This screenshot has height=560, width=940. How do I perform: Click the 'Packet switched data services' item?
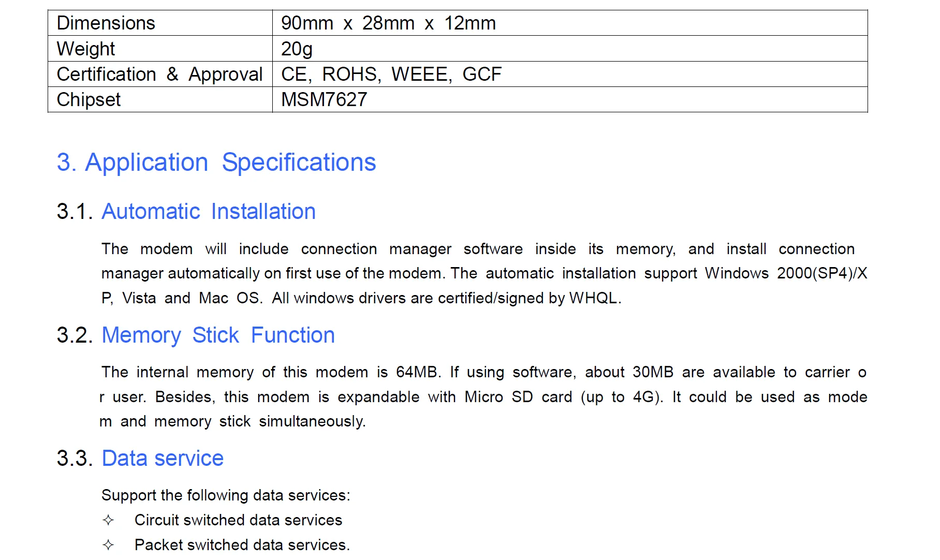click(x=242, y=545)
